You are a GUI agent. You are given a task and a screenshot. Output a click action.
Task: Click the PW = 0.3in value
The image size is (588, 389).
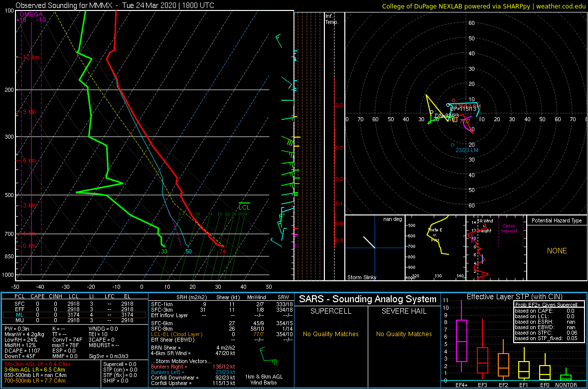(19, 329)
